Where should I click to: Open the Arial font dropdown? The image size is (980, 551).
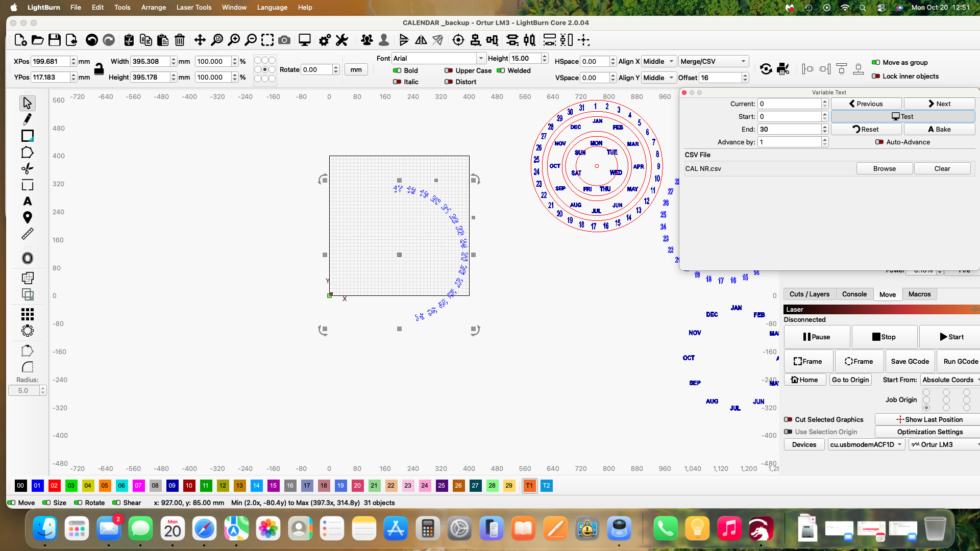[x=480, y=58]
